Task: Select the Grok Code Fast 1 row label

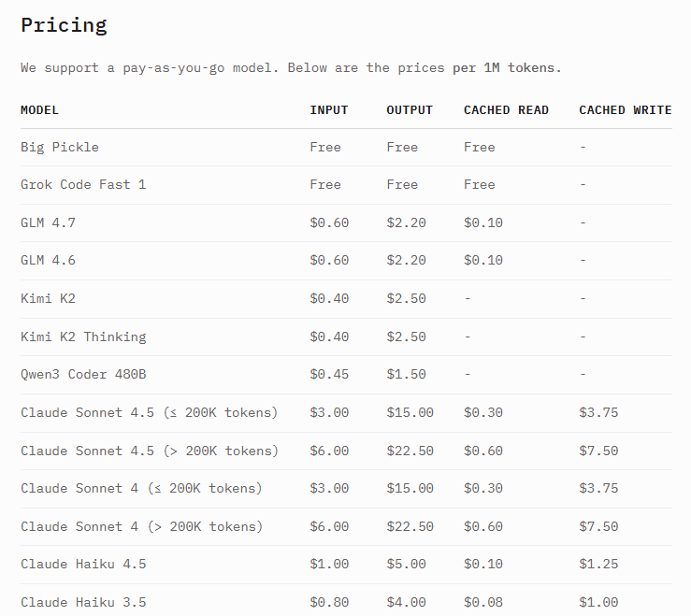Action: coord(83,184)
